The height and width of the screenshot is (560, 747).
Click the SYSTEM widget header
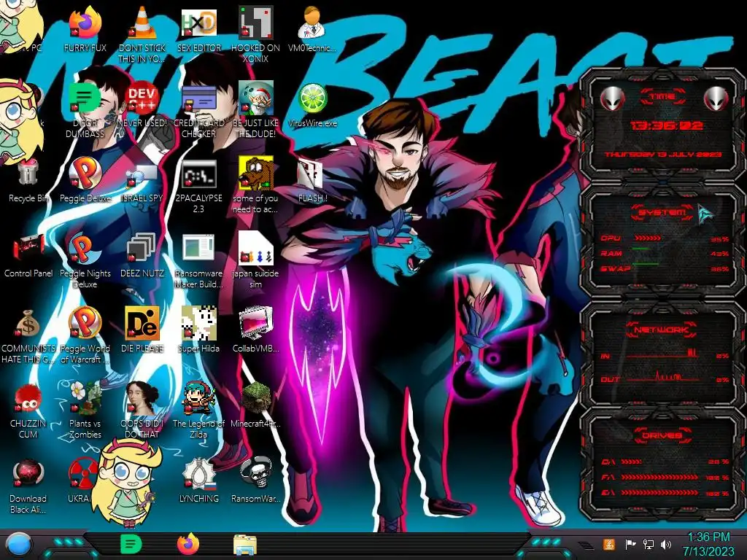pos(662,212)
